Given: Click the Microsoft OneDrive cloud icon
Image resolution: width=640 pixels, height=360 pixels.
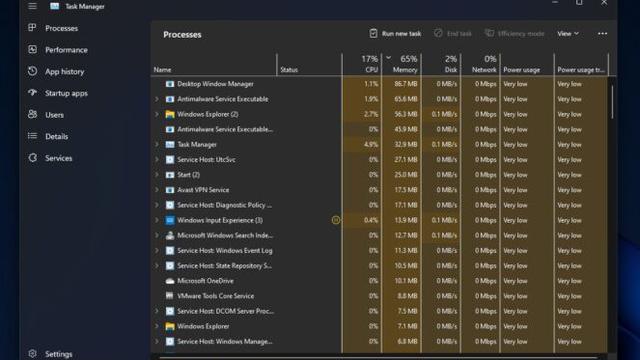Looking at the screenshot, I should coord(170,281).
